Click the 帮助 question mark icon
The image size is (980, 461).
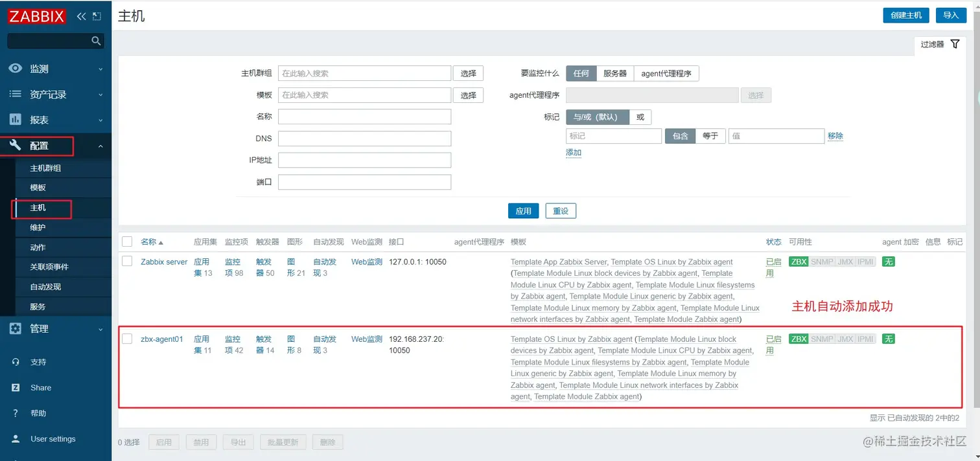point(16,413)
